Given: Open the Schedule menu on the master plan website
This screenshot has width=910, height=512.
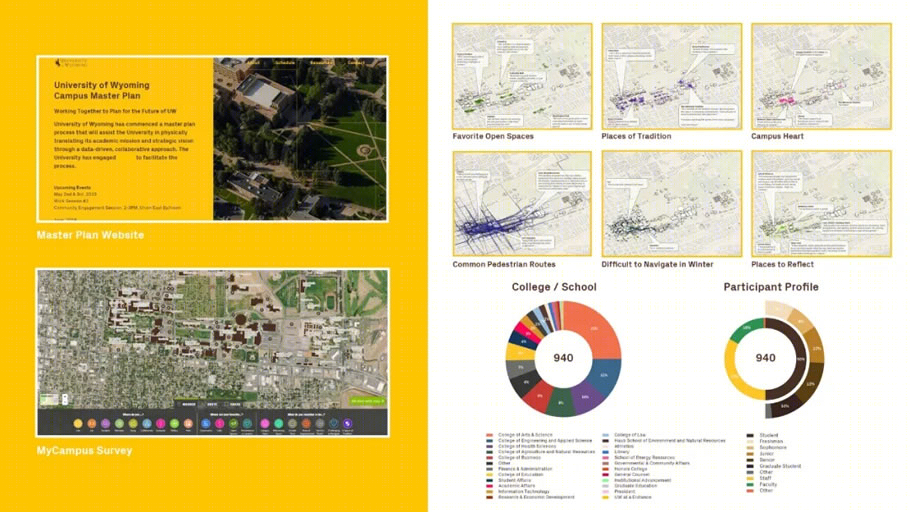Looking at the screenshot, I should coord(284,62).
